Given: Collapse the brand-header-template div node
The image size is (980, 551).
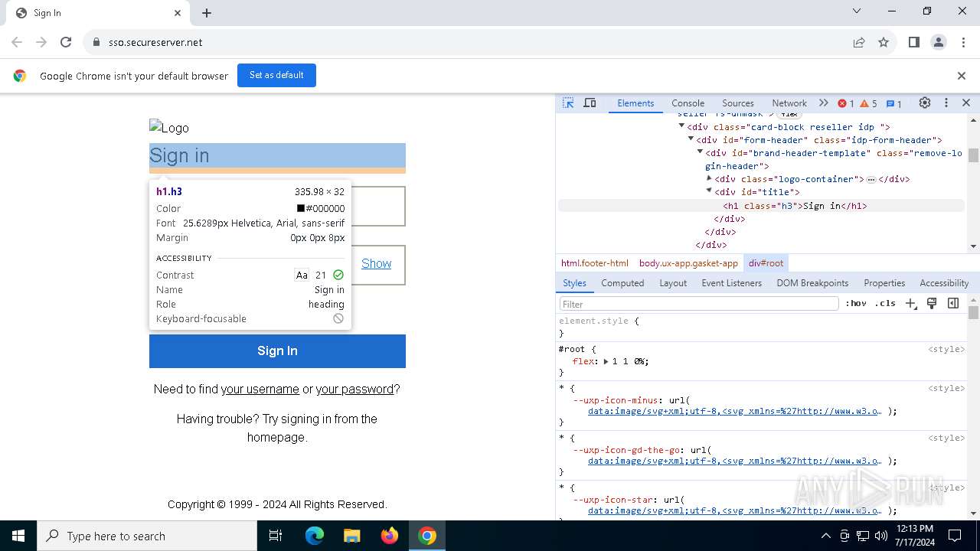Looking at the screenshot, I should click(700, 152).
